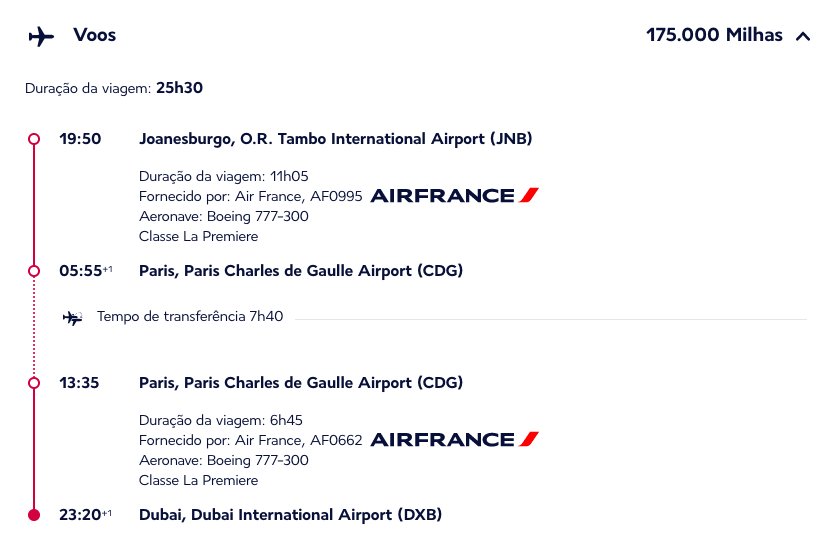Image resolution: width=830 pixels, height=542 pixels.
Task: Click the Voos section heading
Action: [x=95, y=35]
